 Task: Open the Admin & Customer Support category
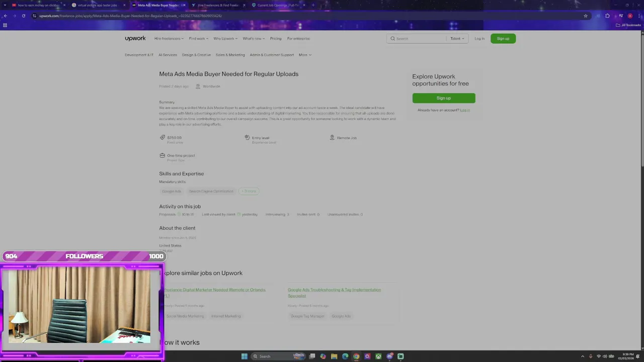(x=272, y=55)
